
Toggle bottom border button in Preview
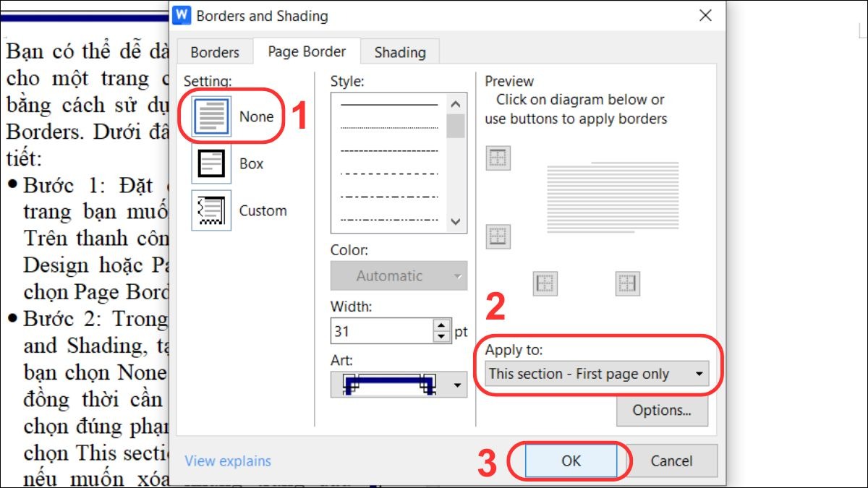pos(498,236)
